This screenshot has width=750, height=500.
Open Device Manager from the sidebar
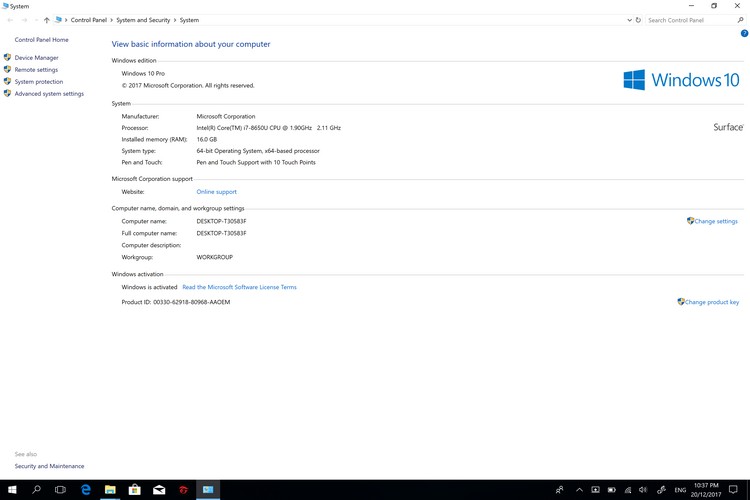click(x=36, y=57)
